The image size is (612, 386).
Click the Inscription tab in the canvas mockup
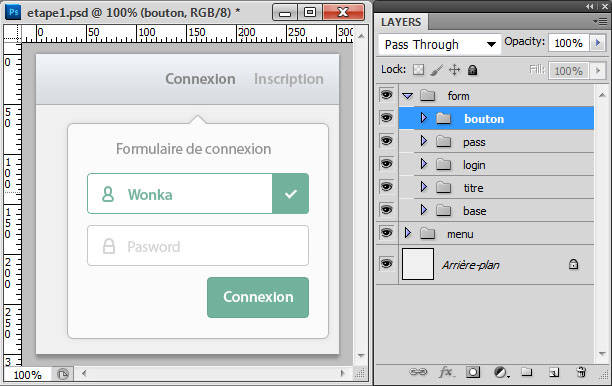[x=289, y=79]
